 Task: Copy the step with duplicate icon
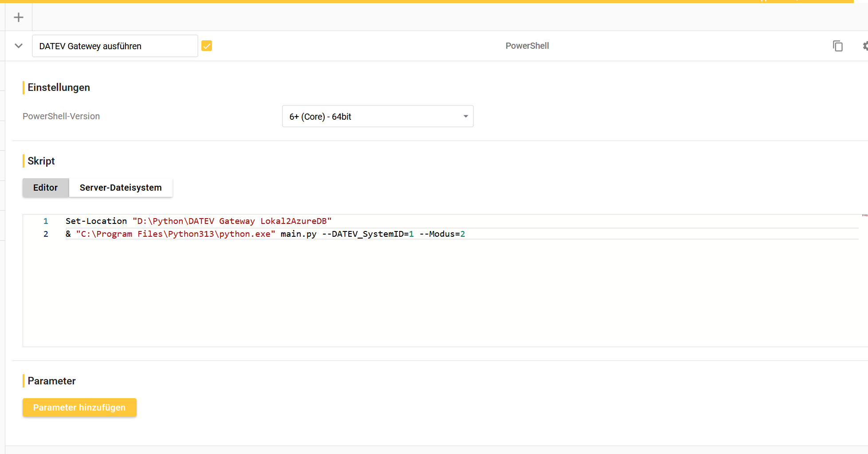pos(837,46)
